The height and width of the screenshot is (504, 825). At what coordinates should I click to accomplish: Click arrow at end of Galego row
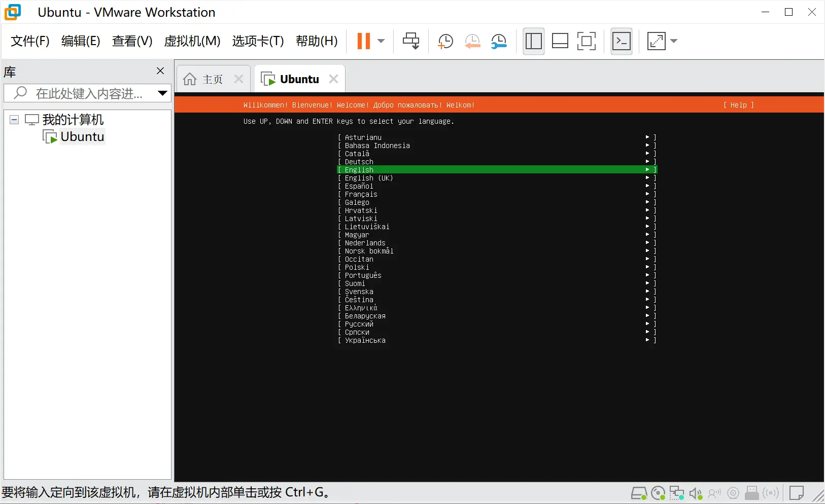[647, 202]
